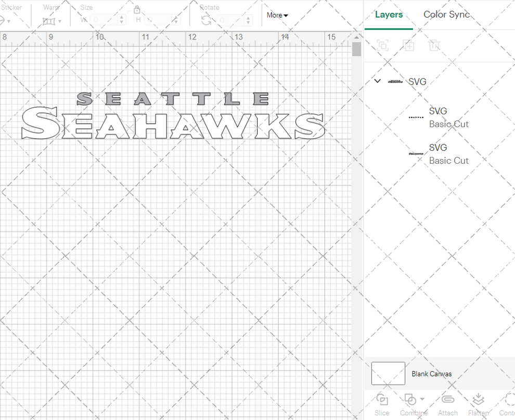Delete layers using the trash icon

click(435, 45)
